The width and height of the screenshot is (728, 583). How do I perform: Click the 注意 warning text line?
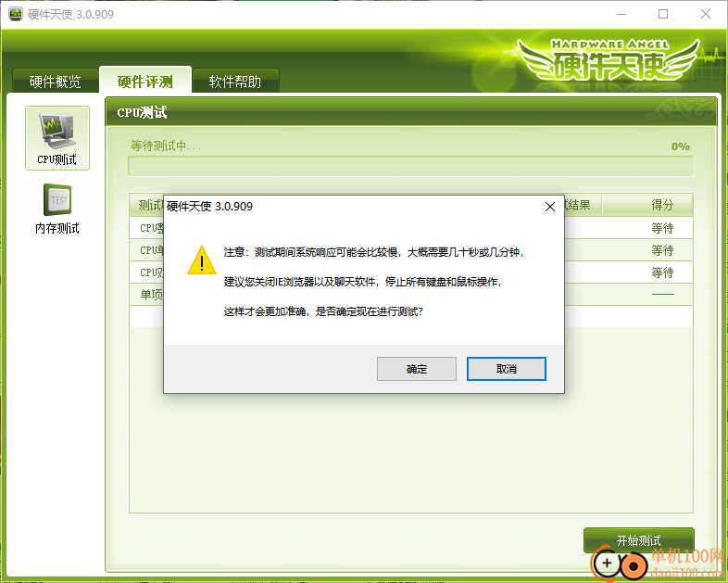click(x=374, y=252)
